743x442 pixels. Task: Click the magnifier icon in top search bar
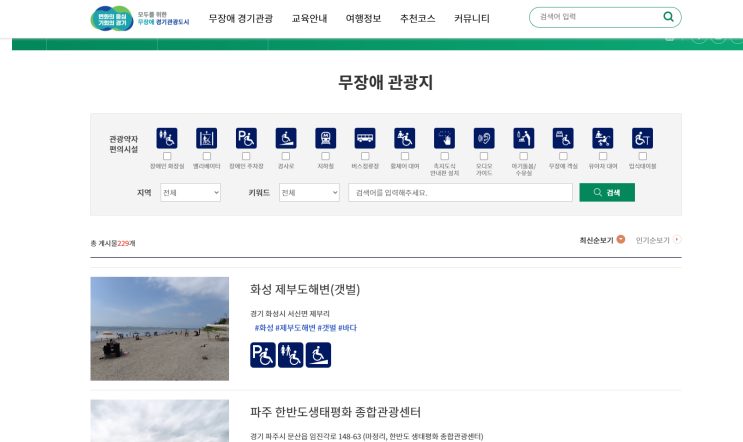pos(668,17)
